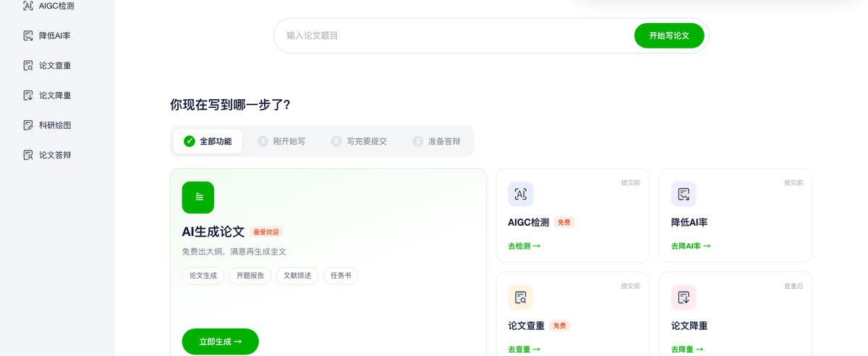Click the 去查重 link
868x356 pixels.
tap(524, 349)
